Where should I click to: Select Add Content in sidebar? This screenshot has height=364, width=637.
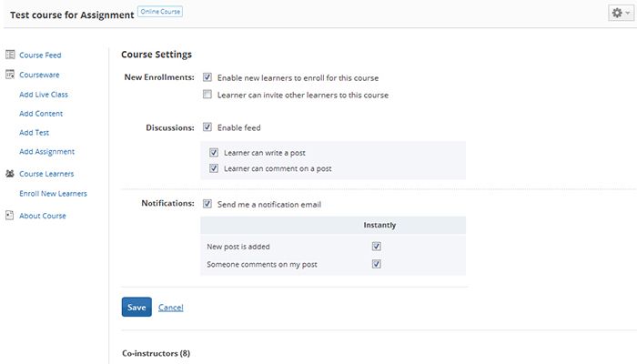(x=41, y=114)
